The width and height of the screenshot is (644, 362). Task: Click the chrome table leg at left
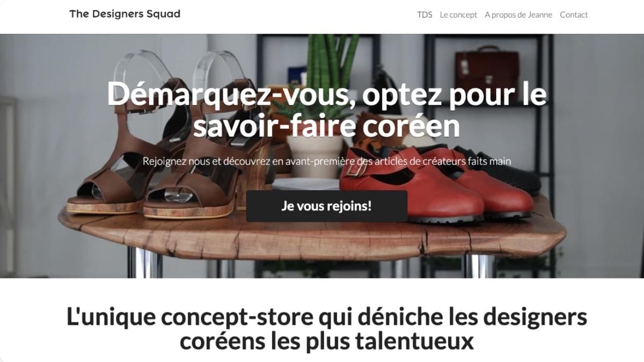pyautogui.click(x=145, y=263)
